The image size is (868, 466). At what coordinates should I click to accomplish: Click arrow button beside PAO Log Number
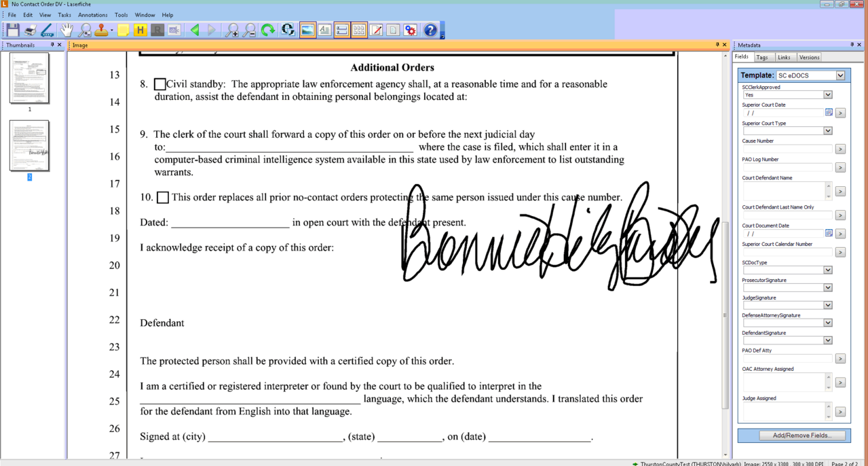(840, 167)
